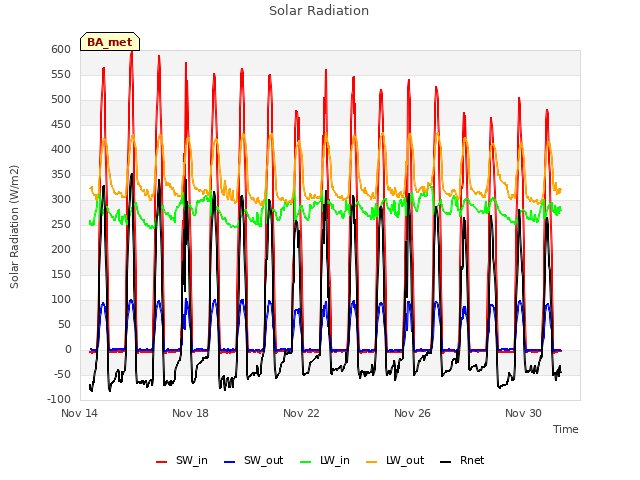Click the 600 y-axis tick label

click(x=61, y=50)
